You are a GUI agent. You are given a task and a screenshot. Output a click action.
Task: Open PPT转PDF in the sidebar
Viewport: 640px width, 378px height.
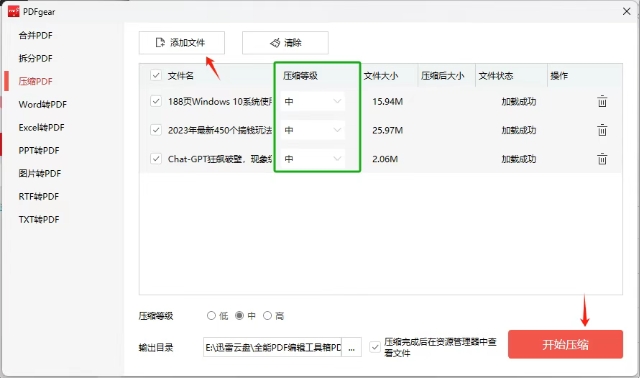(x=39, y=150)
